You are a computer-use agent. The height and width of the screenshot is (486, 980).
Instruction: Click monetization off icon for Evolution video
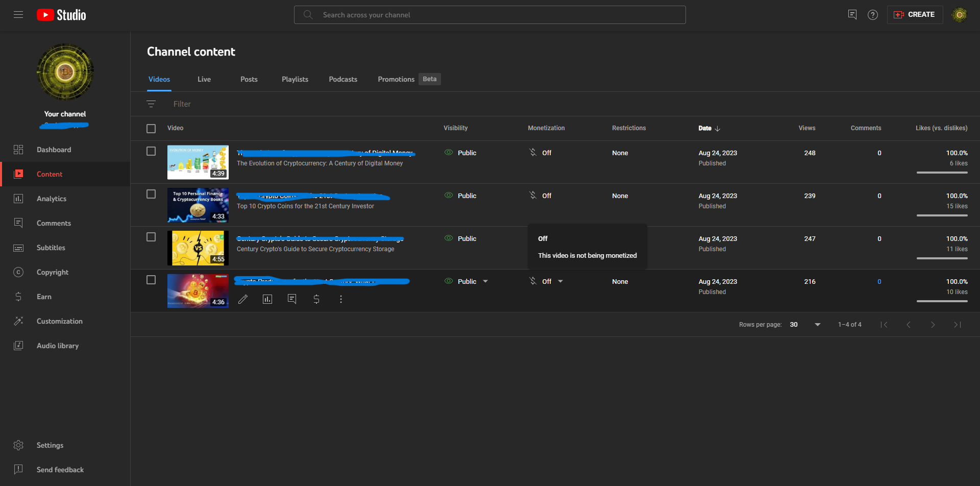(x=533, y=153)
